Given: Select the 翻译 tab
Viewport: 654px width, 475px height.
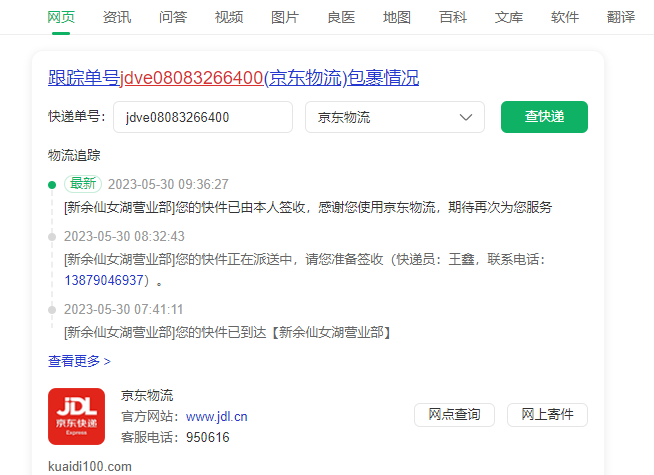Looking at the screenshot, I should [621, 17].
